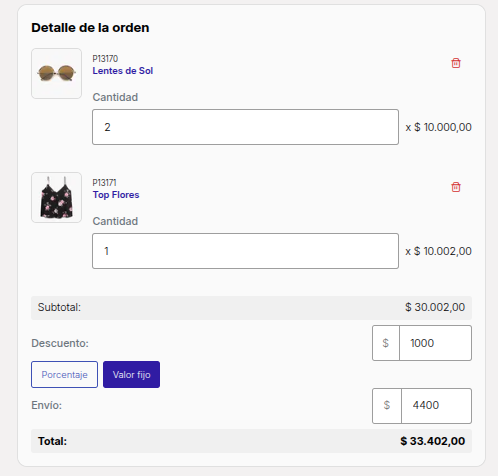The image size is (498, 476).
Task: Switch discount type to Porcentaje
Action: click(64, 375)
